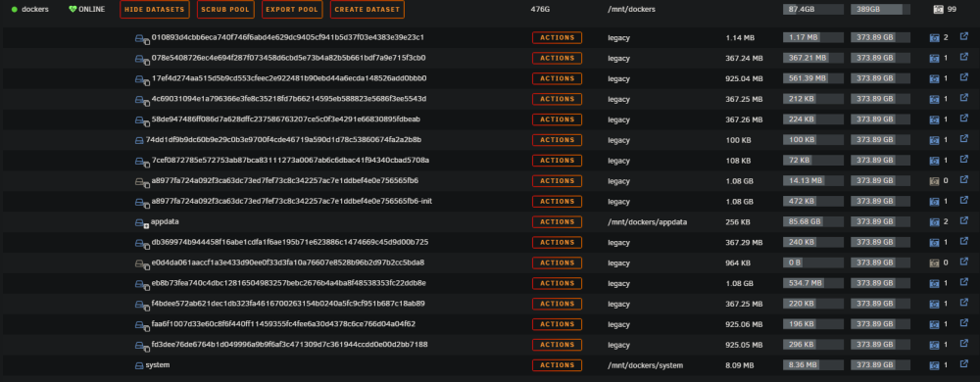Click greyed snapshot icon for e0d4da06 dataset
The image size is (980, 382).
coord(934,263)
